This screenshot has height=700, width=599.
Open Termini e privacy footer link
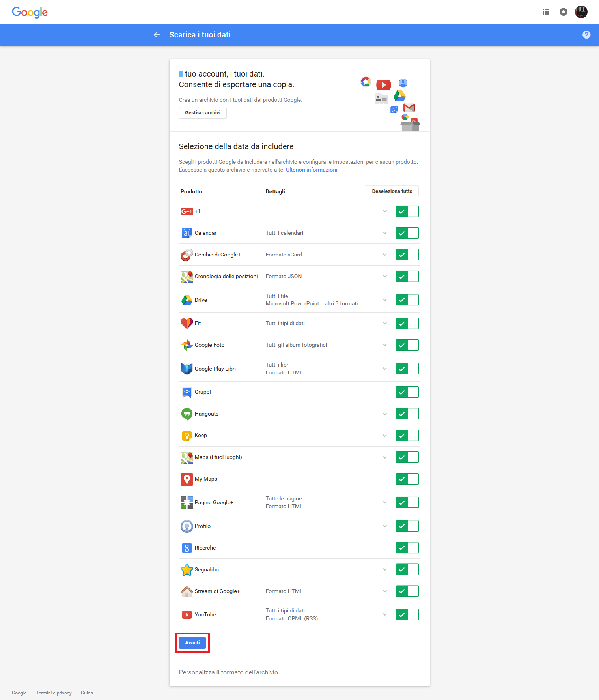pyautogui.click(x=54, y=693)
